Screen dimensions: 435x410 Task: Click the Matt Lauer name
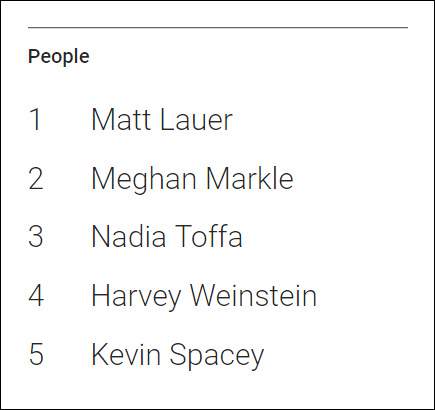(162, 119)
